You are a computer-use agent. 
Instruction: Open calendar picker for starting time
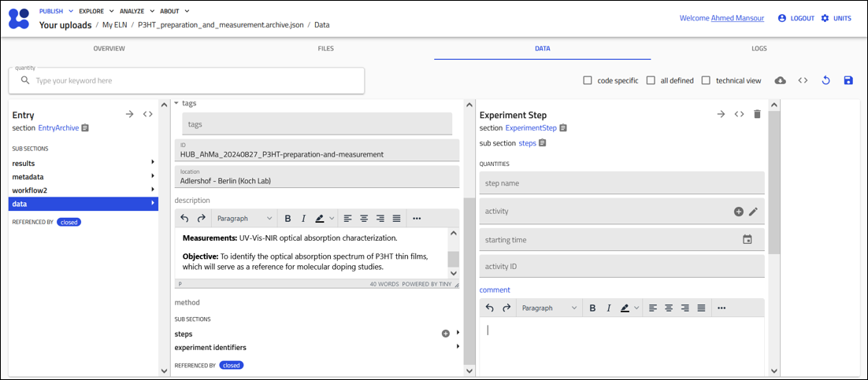point(747,240)
